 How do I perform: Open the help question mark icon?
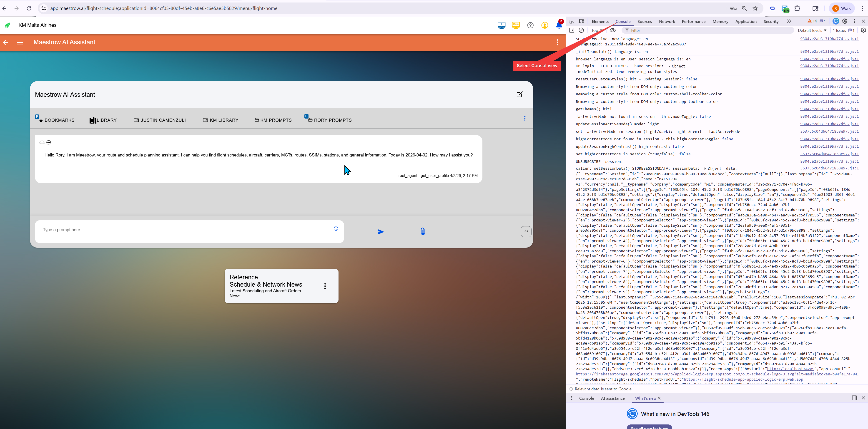[530, 25]
